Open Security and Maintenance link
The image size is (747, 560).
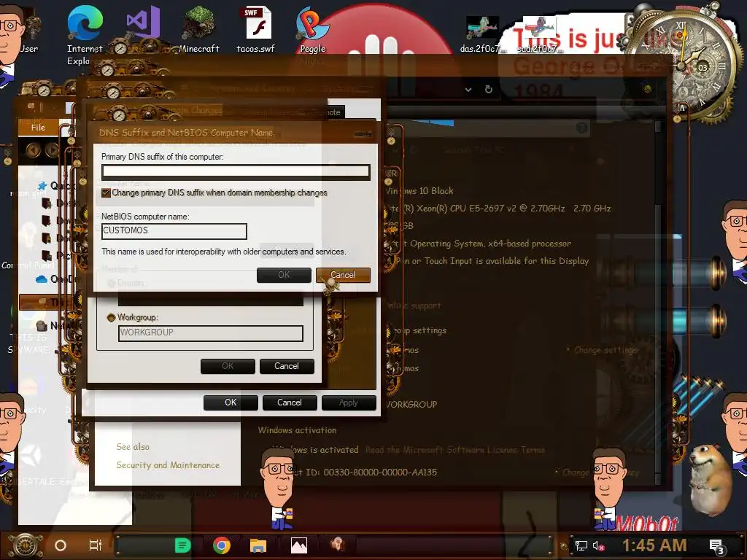[168, 465]
